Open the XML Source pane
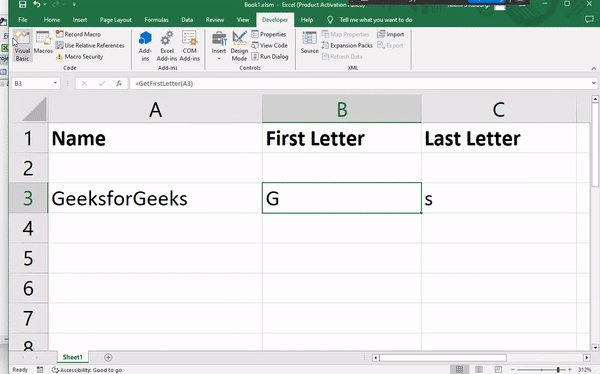 (x=309, y=42)
